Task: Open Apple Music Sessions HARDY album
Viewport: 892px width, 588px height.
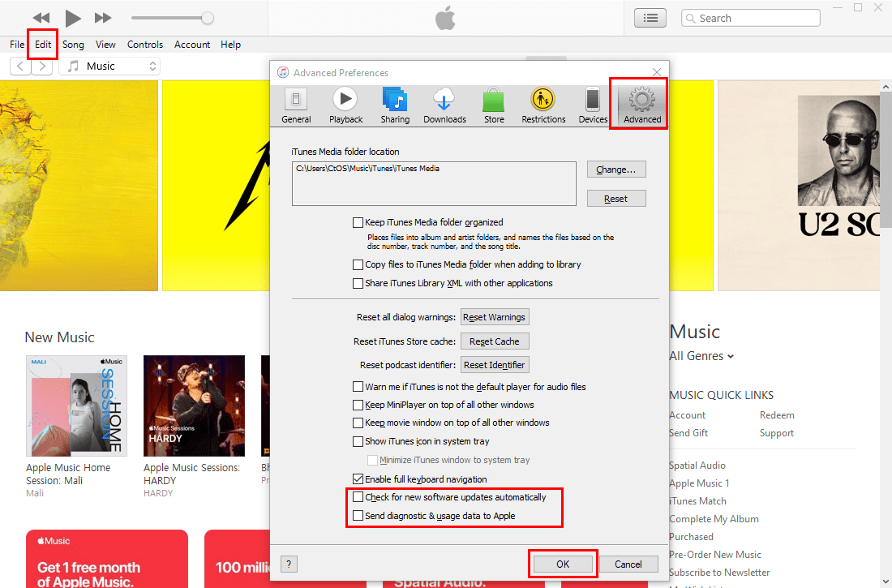Action: pyautogui.click(x=194, y=406)
